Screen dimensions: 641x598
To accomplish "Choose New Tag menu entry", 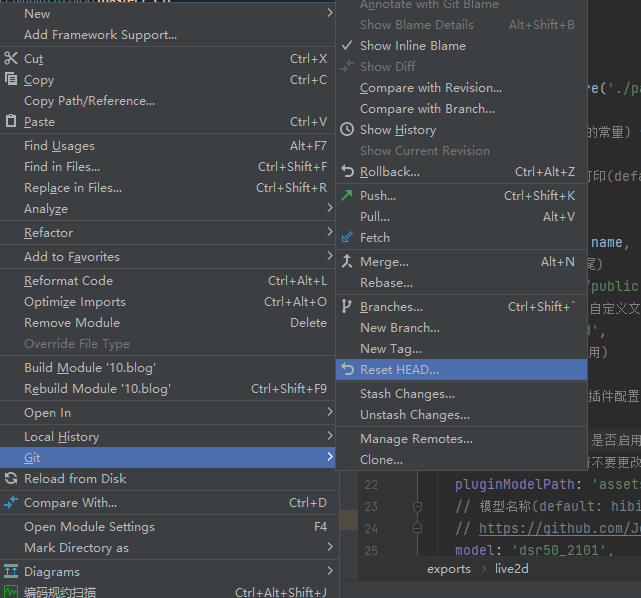I will [462, 349].
